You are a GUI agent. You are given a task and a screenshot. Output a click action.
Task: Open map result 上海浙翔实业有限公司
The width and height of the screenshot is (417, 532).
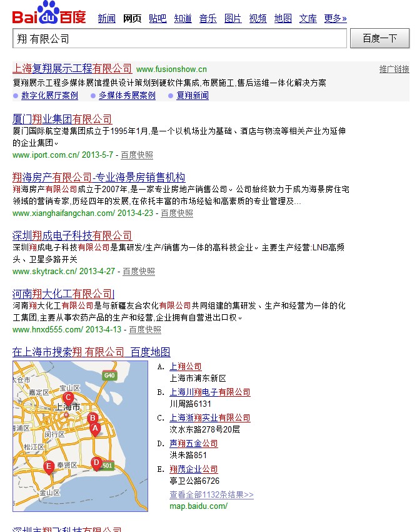coord(210,417)
